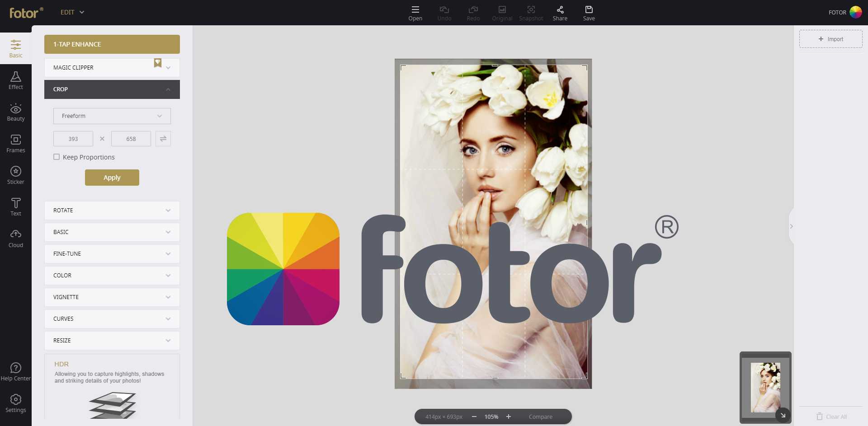Open the EDIT mode menu
This screenshot has height=426, width=868.
[72, 12]
